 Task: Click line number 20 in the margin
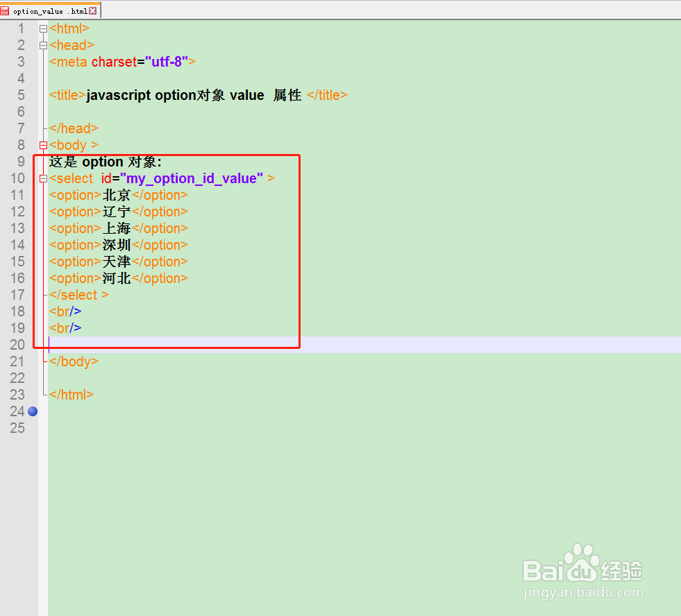[17, 345]
